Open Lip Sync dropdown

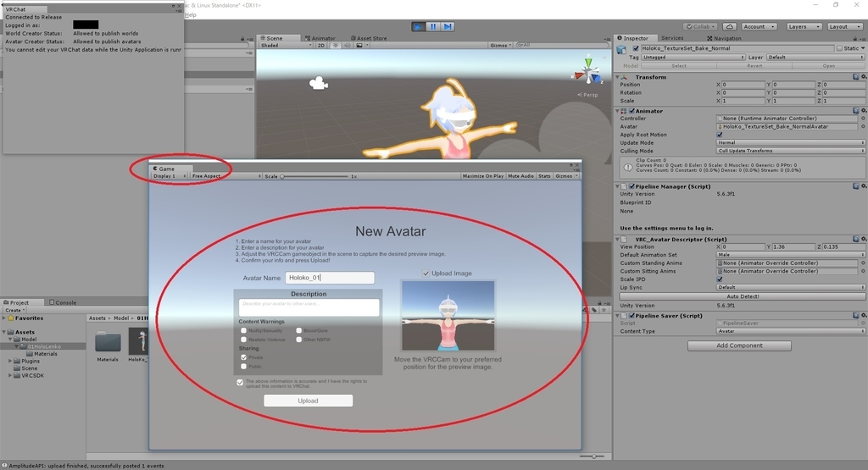pos(791,288)
